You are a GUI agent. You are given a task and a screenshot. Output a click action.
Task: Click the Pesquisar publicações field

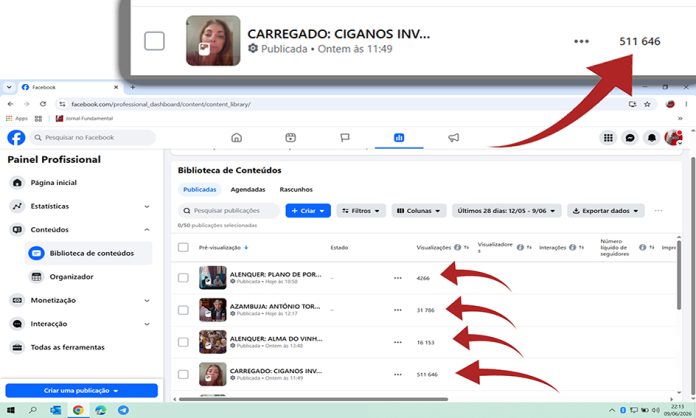tap(229, 210)
